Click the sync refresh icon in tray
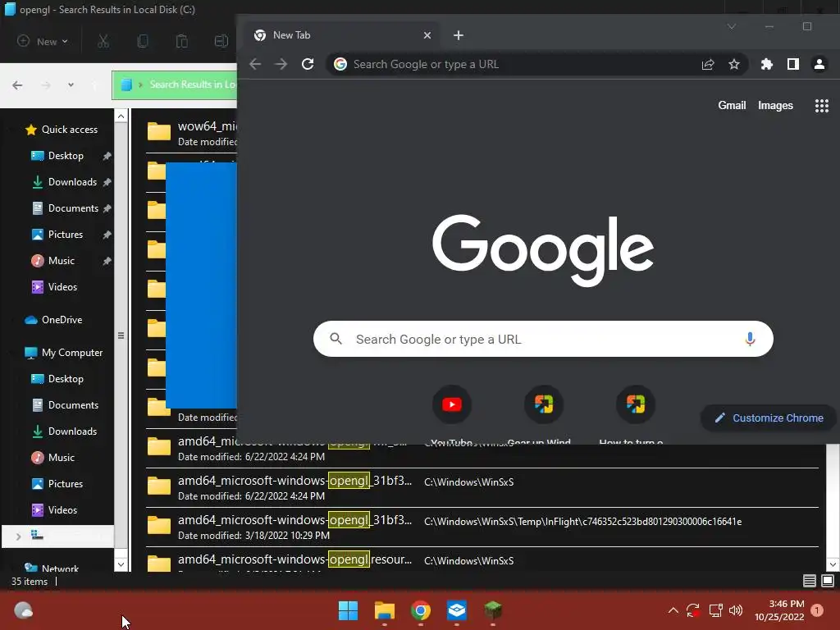 pos(692,610)
